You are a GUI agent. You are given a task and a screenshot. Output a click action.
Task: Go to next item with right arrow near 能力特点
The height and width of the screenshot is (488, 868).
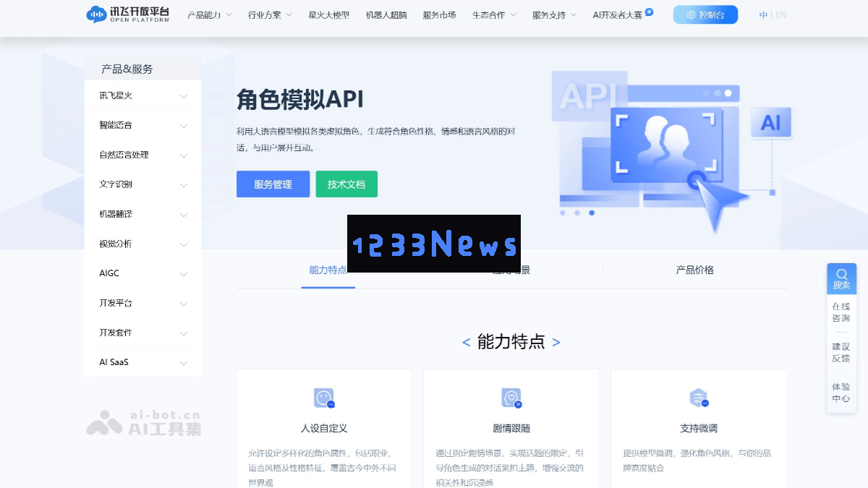(x=556, y=343)
